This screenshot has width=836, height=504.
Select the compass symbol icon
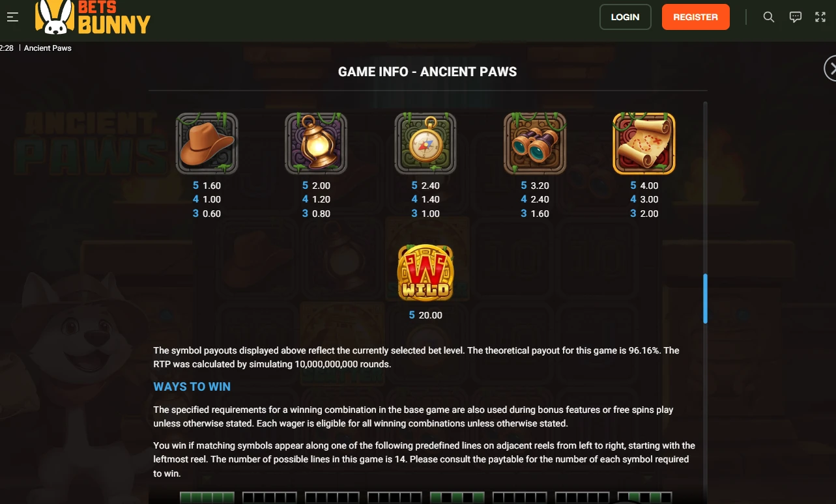tap(425, 143)
